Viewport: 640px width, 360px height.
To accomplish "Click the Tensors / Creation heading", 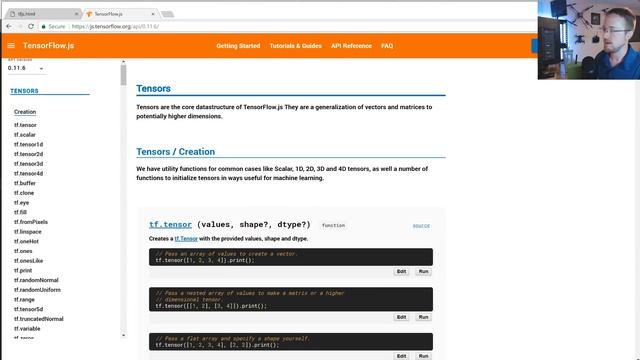I will 176,152.
